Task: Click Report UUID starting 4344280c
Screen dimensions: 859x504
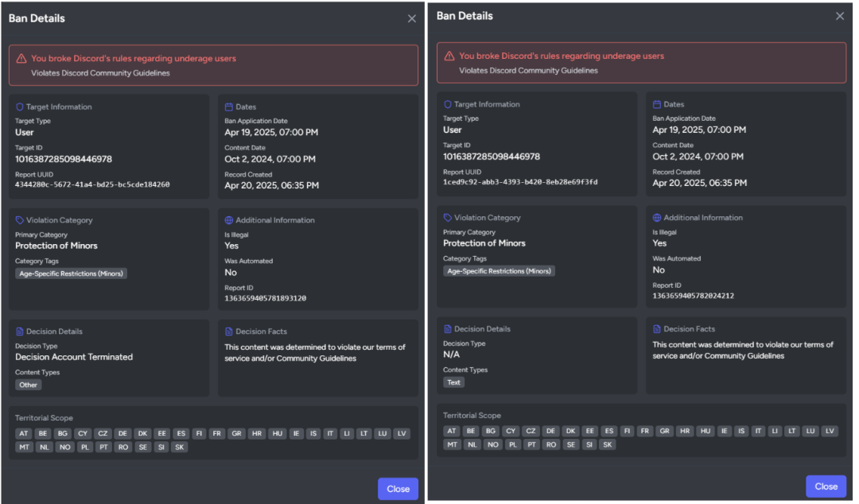Action: [92, 184]
